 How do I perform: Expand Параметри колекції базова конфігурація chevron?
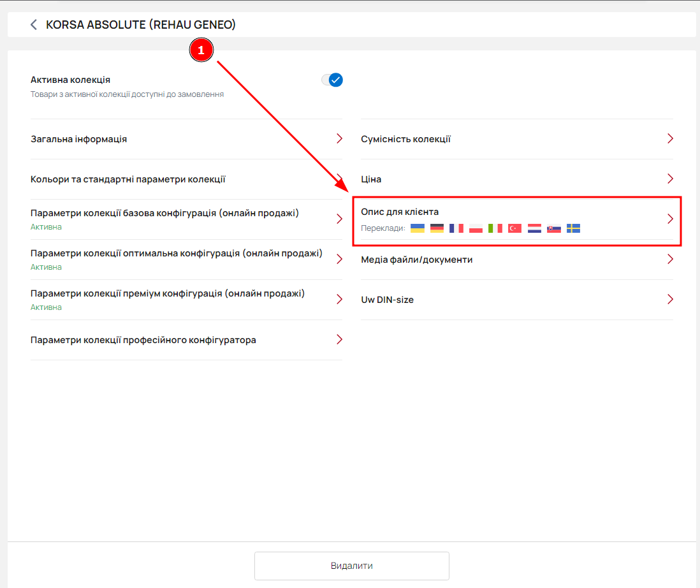click(339, 219)
